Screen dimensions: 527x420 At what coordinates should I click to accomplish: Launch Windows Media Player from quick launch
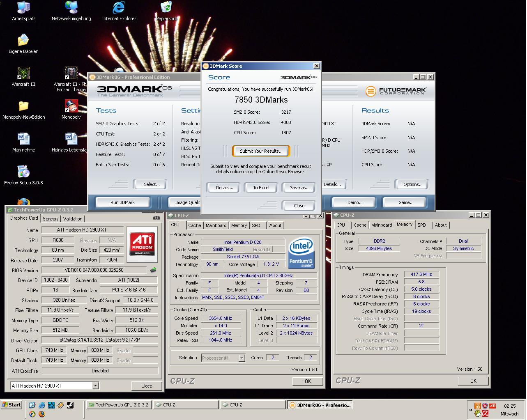click(32, 414)
